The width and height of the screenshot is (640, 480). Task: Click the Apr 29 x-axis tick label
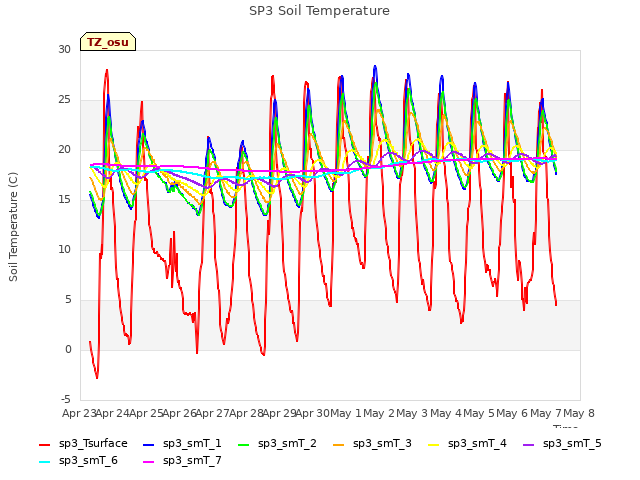[x=279, y=413]
